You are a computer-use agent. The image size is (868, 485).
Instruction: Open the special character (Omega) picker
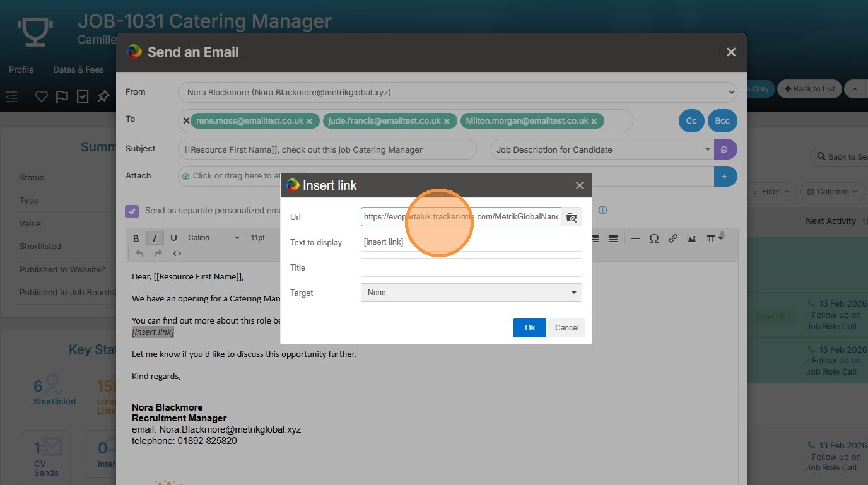coord(654,238)
